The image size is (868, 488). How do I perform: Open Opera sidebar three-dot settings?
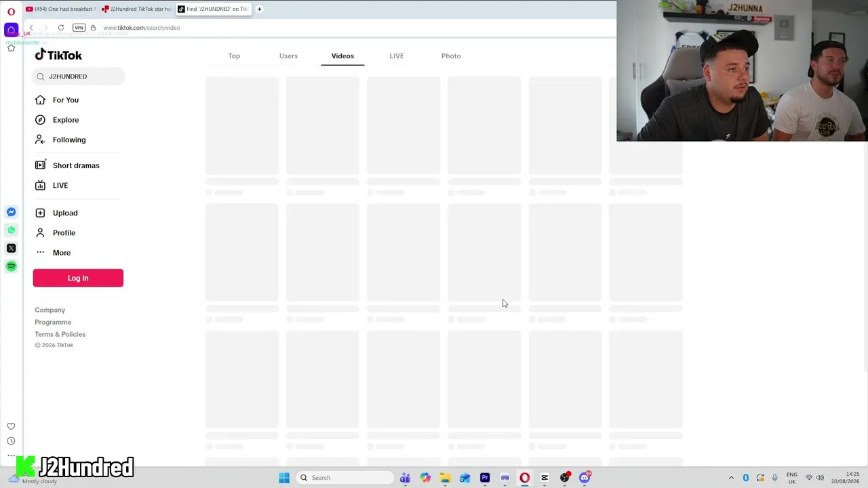coord(11,455)
